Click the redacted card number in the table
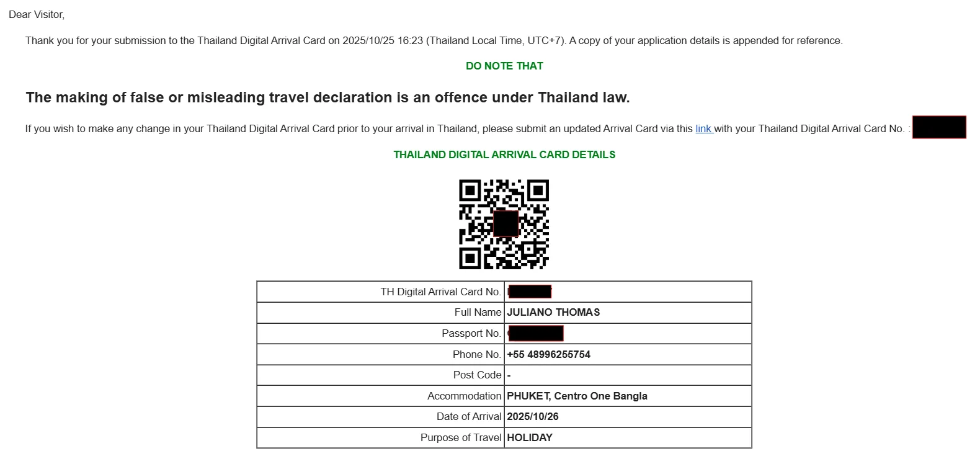The height and width of the screenshot is (451, 980). click(x=530, y=292)
